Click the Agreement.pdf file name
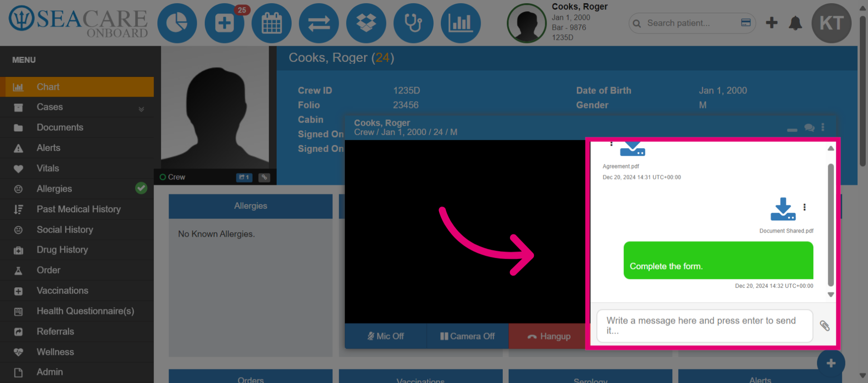 pyautogui.click(x=621, y=166)
